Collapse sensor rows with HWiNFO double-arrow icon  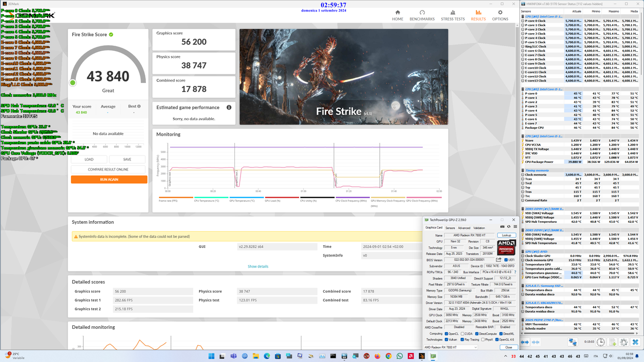tap(524, 342)
